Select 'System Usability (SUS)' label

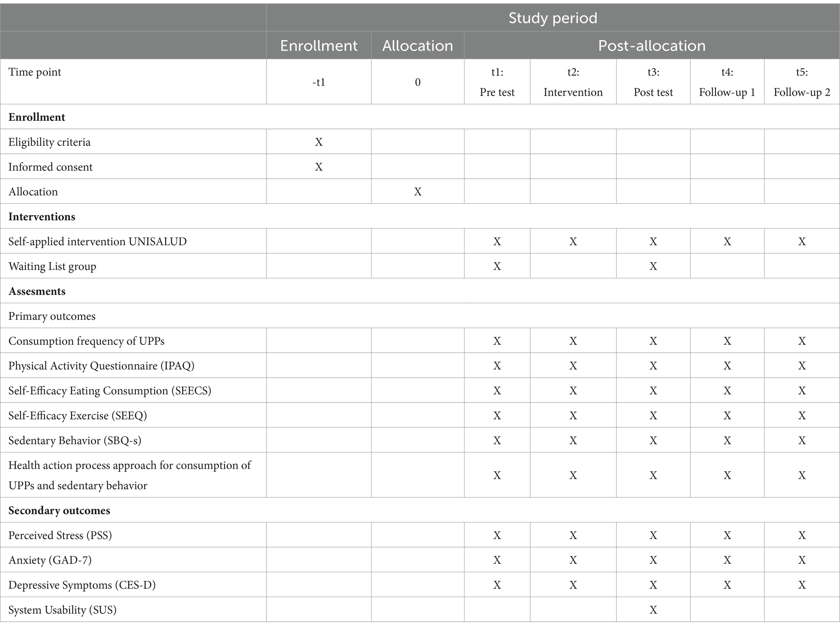[62, 610]
